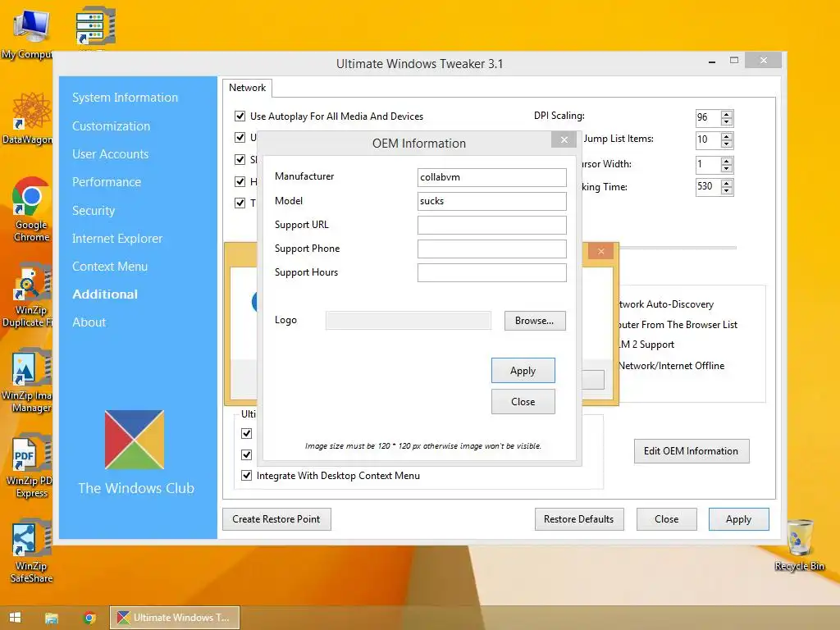The width and height of the screenshot is (840, 630).
Task: Toggle the checkbox beginning with 'T'
Action: pos(240,203)
